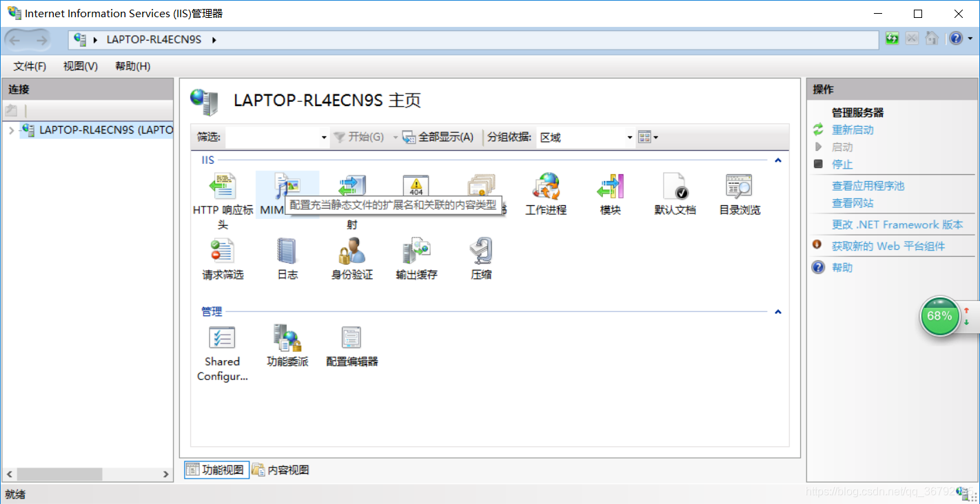Click the connections pane horizontal scrollbar thumb
This screenshot has width=980, height=504.
click(x=59, y=474)
